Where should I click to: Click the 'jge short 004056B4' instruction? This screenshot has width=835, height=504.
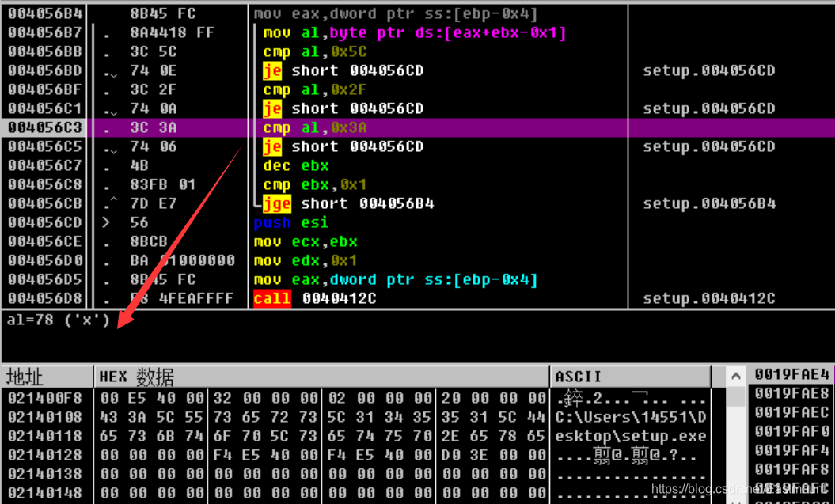point(348,203)
